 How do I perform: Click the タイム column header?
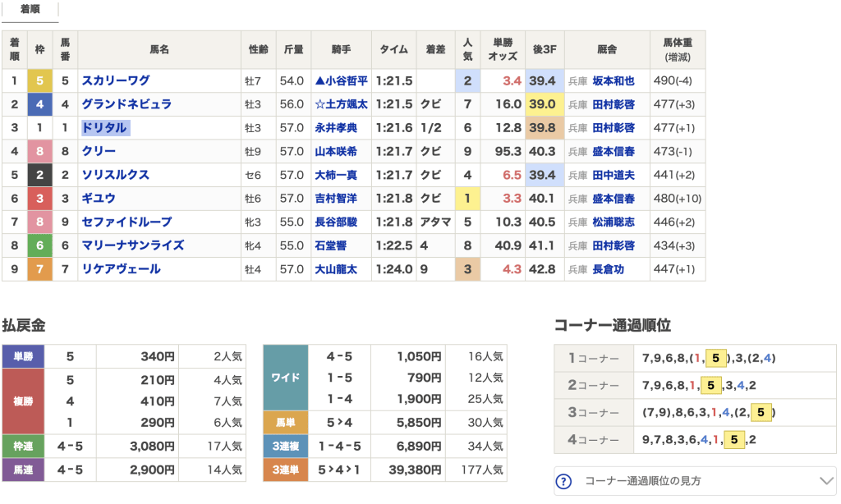[x=393, y=50]
